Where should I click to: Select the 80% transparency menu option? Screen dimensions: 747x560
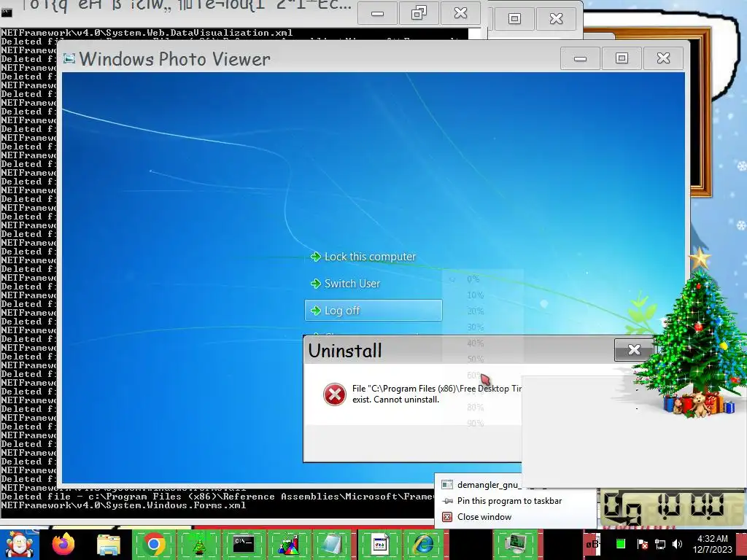(x=483, y=408)
